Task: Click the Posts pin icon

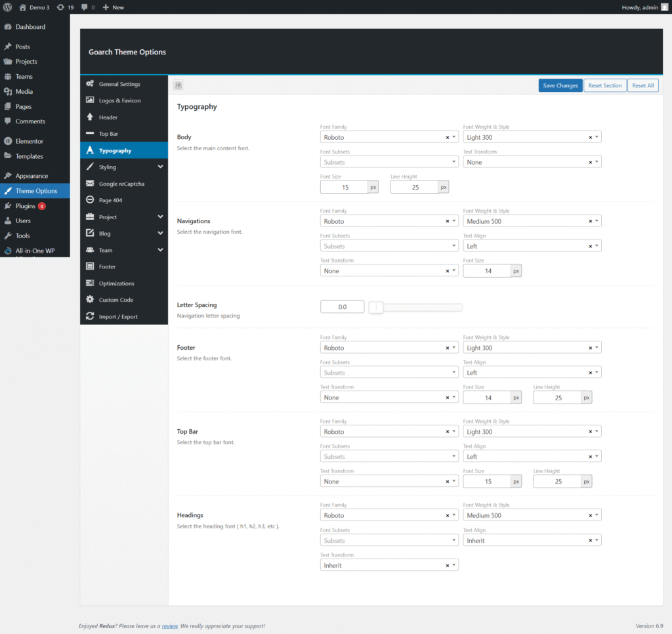Action: coord(8,47)
